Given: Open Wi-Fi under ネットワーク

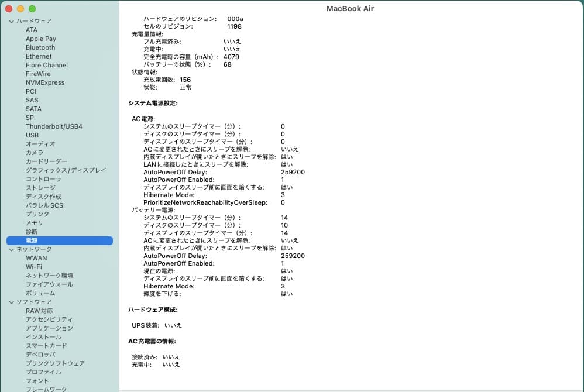Looking at the screenshot, I should 33,267.
